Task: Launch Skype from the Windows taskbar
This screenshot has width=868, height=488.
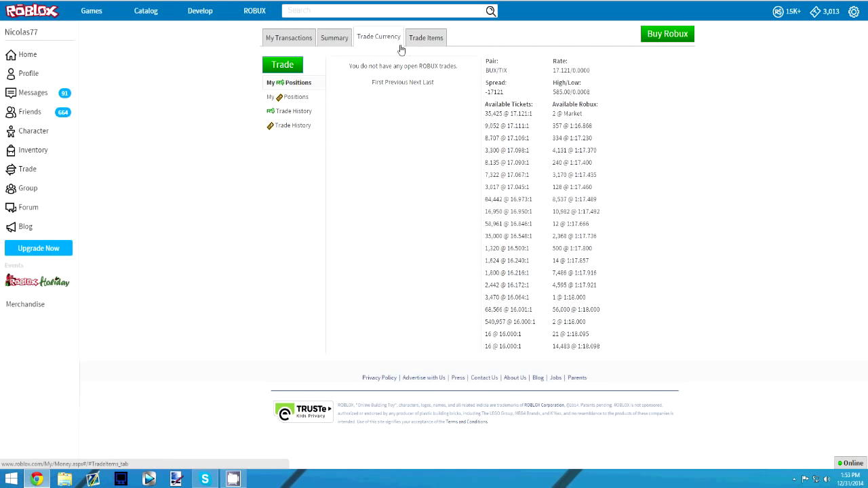Action: [x=205, y=479]
